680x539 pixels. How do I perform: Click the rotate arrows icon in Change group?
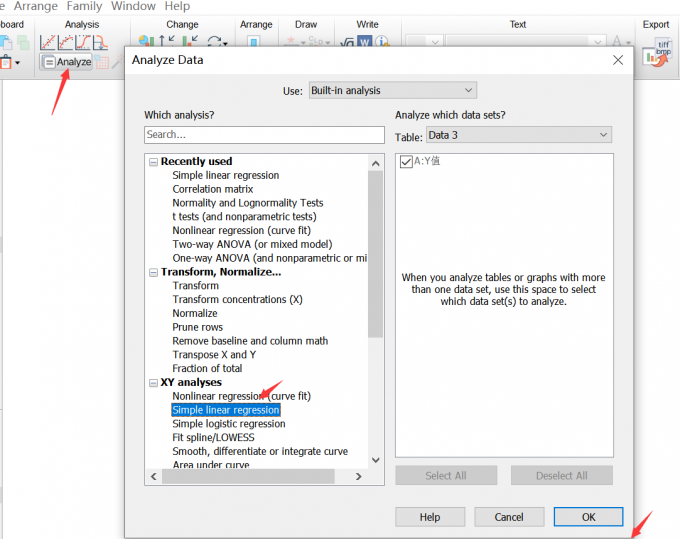tap(214, 42)
